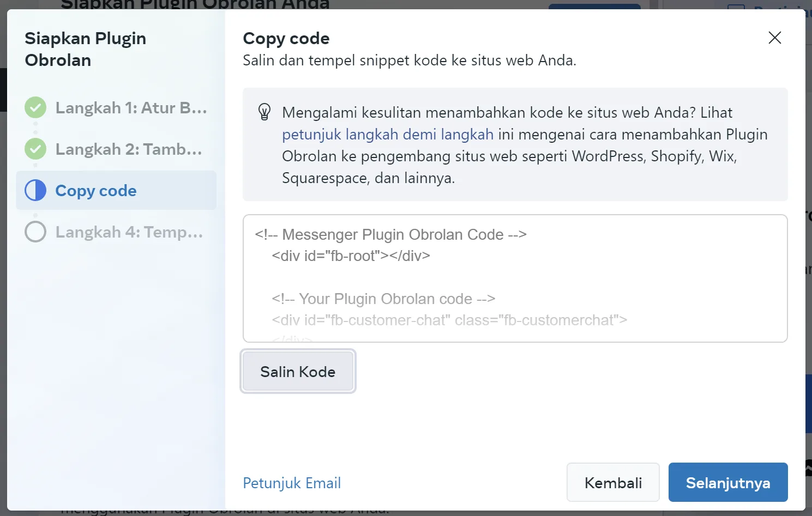Open the Langkah 2: Tamb… step
Screen dimensions: 812x516
coord(116,149)
